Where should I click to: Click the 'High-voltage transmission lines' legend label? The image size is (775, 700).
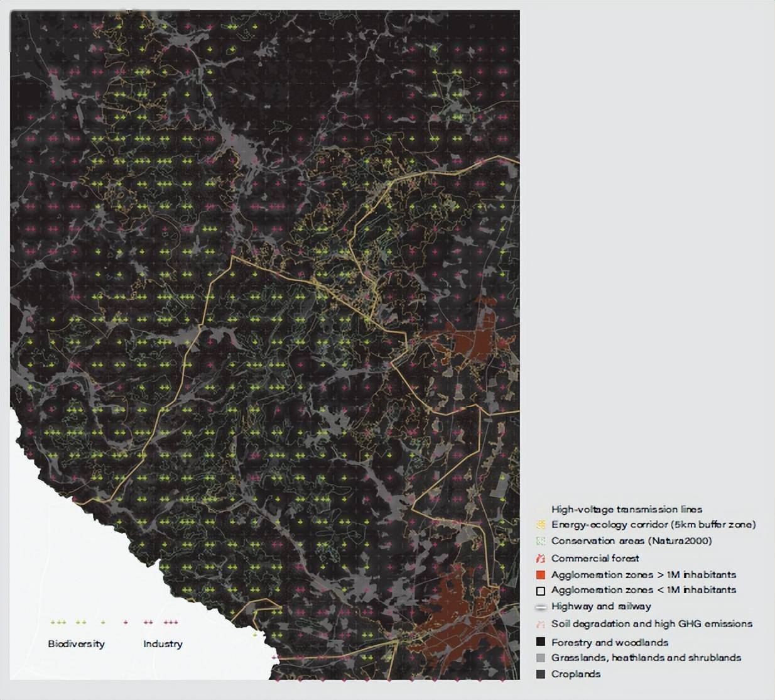click(x=627, y=510)
